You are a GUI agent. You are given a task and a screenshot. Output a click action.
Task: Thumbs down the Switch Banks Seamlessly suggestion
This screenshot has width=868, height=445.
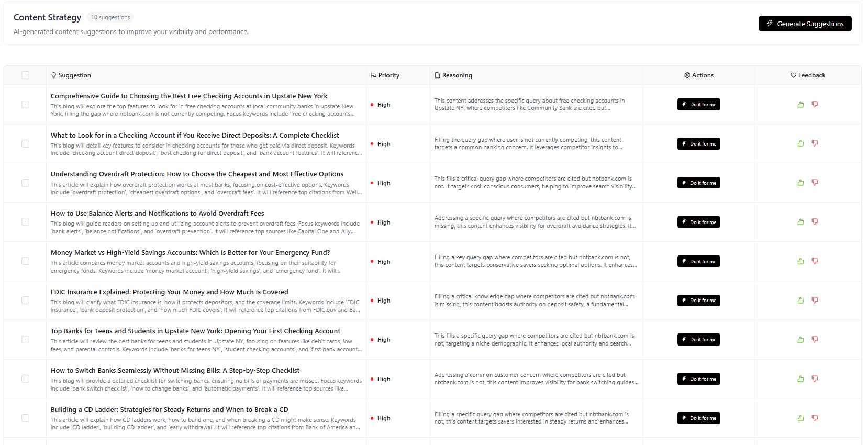coord(815,379)
